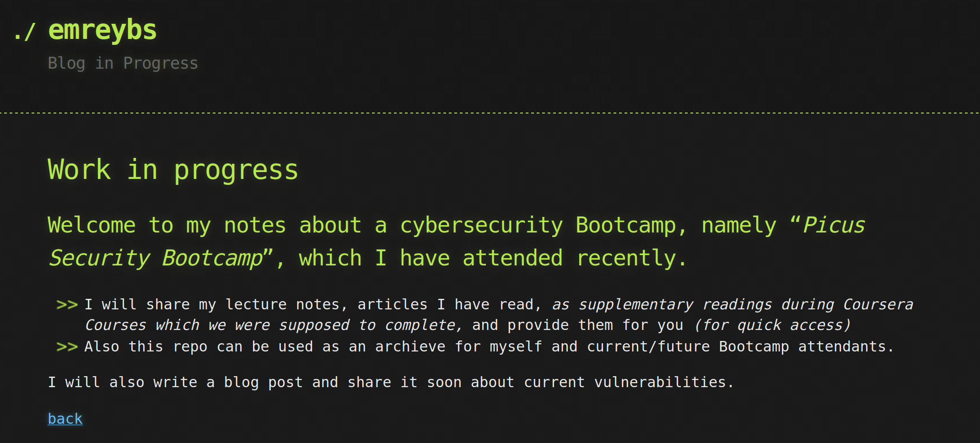Click the "./" terminal prompt icon
The image size is (980, 443).
tap(25, 31)
